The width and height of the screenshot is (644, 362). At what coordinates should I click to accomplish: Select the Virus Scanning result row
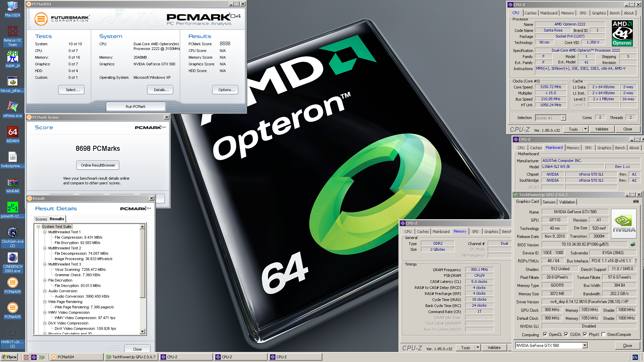(x=80, y=269)
